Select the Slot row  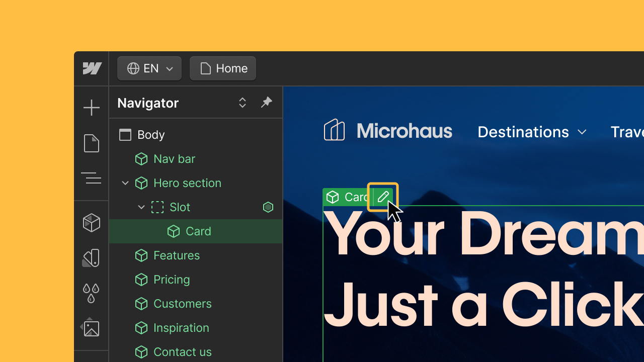(196, 207)
